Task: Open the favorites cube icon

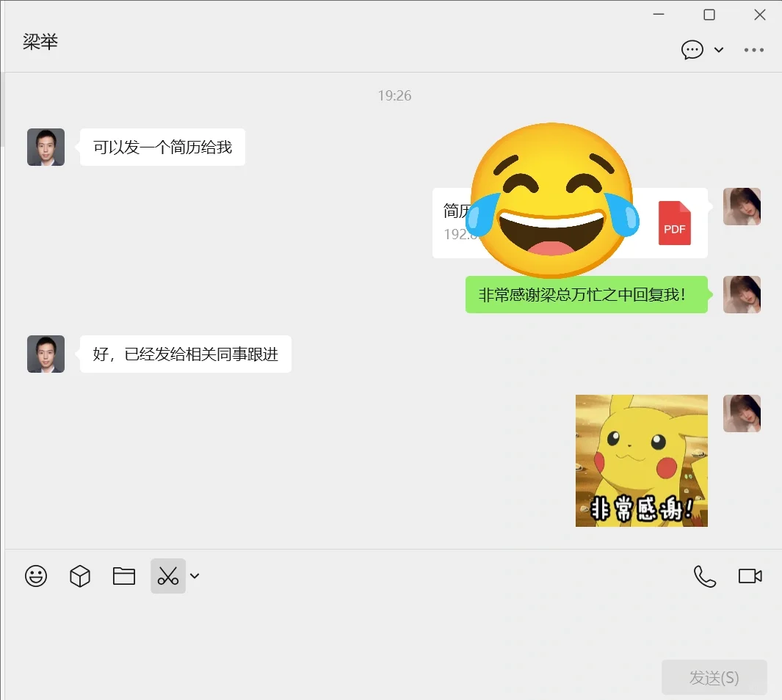Action: [x=80, y=576]
